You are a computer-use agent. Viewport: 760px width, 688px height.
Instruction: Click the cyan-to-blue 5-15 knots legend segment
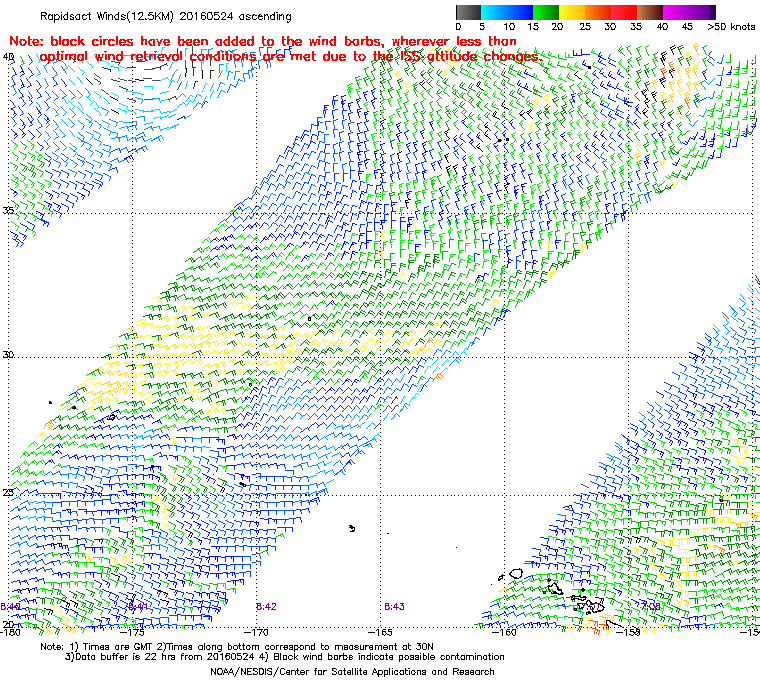[507, 12]
